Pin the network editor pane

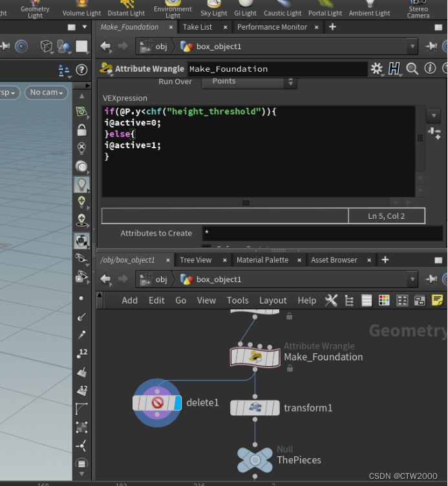(431, 280)
